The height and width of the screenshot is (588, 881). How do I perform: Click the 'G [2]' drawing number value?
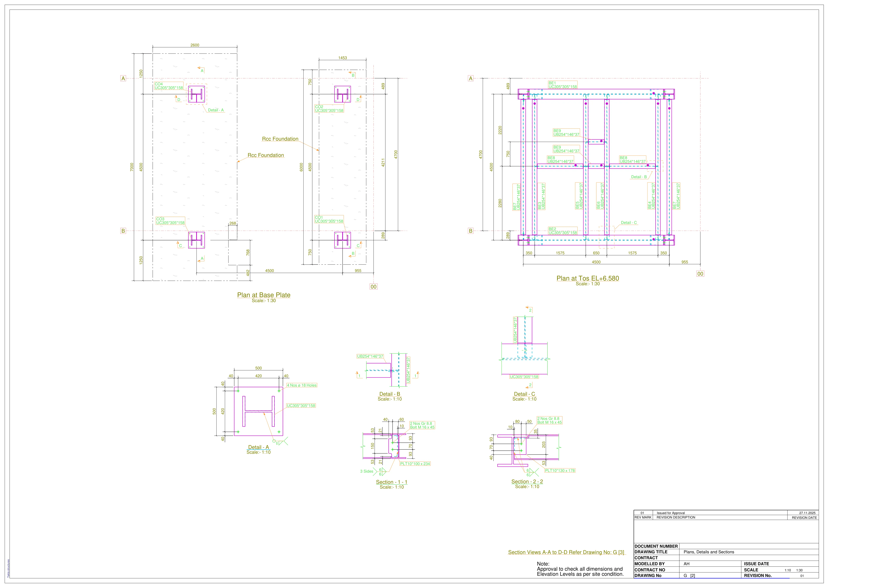coord(689,575)
